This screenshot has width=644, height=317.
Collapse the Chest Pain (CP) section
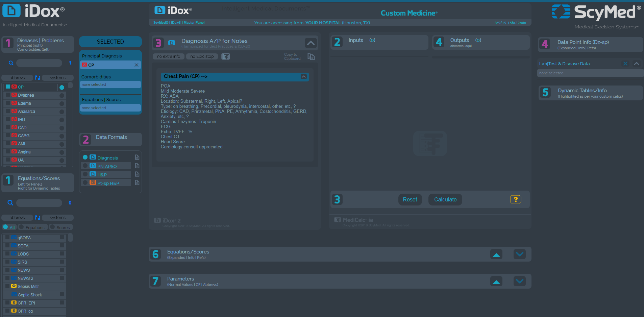pos(304,77)
